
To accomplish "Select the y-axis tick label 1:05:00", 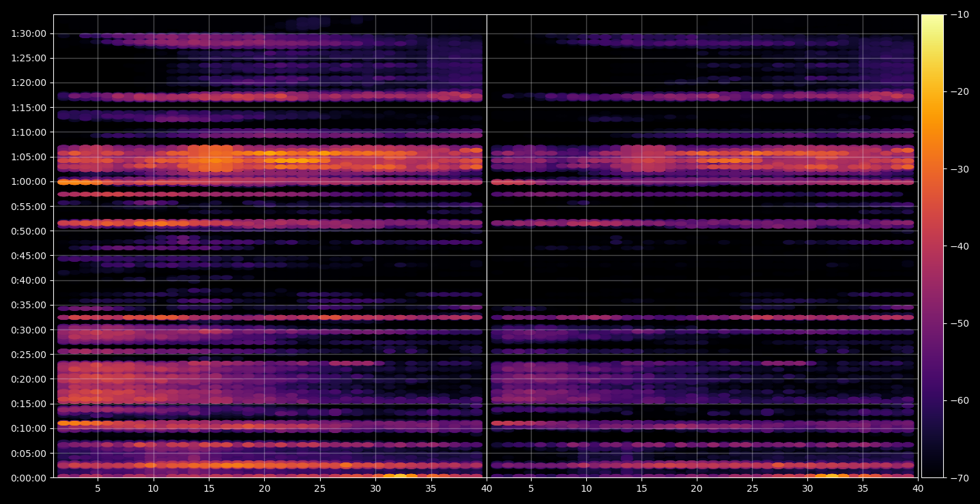I will (28, 157).
